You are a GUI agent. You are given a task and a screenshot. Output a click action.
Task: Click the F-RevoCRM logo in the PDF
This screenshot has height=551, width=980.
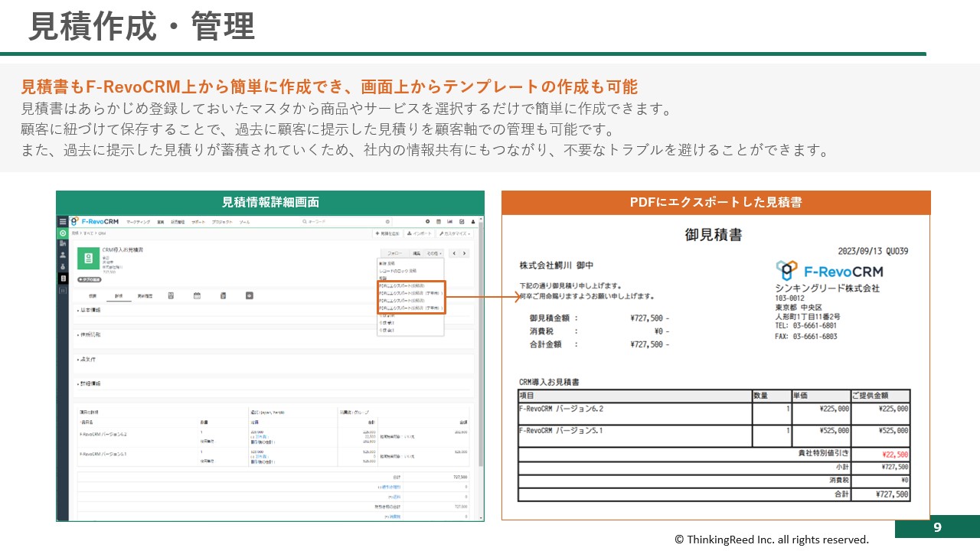tap(829, 271)
